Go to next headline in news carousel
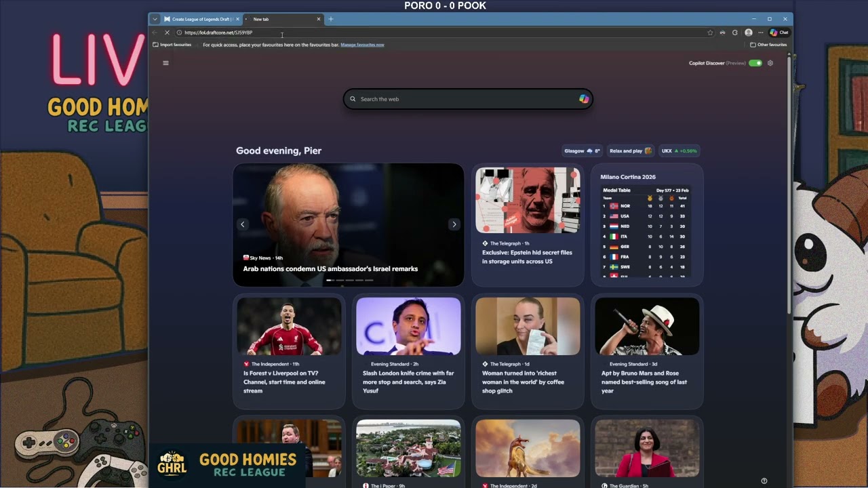 (454, 224)
